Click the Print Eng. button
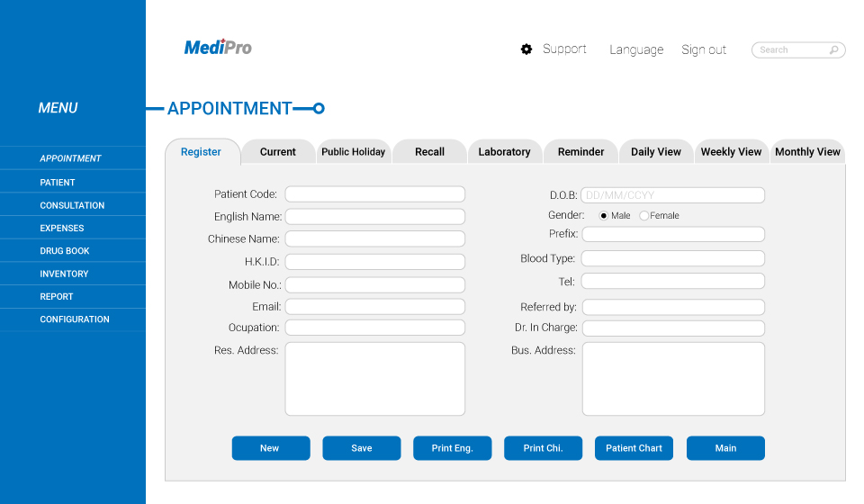 [452, 448]
